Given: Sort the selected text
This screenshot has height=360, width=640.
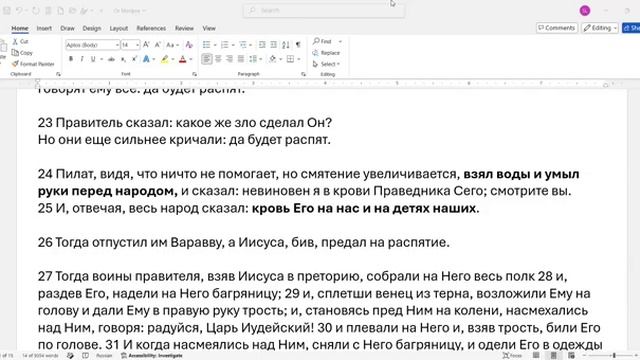Looking at the screenshot, I should [x=286, y=44].
